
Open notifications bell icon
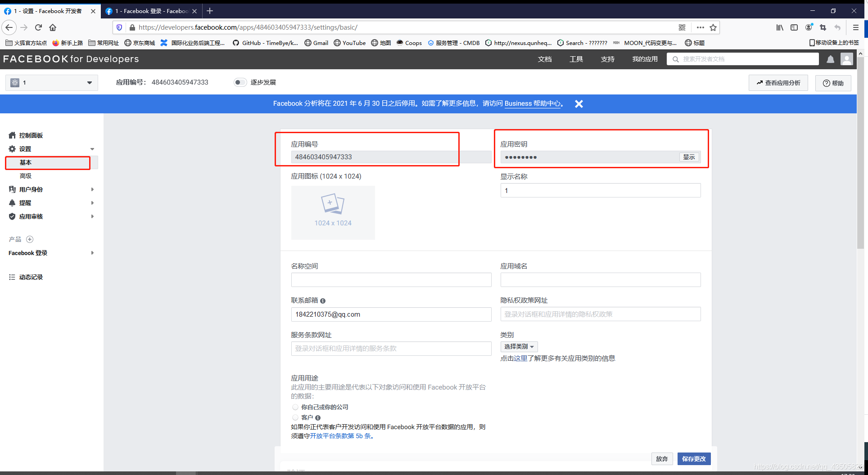[x=831, y=59]
